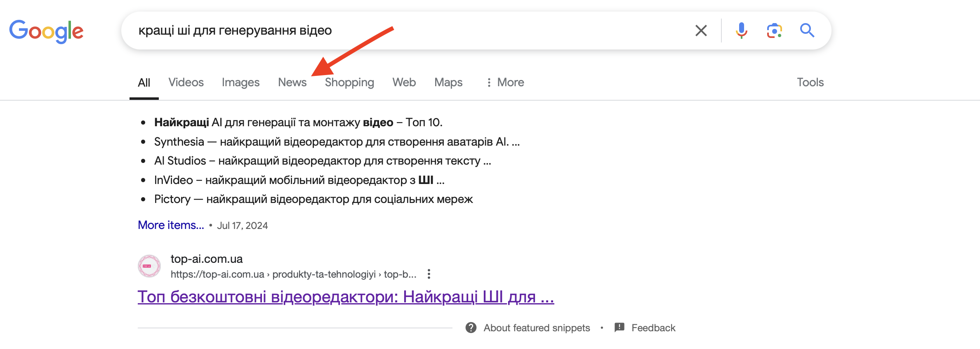Image resolution: width=980 pixels, height=349 pixels.
Task: Open the 'More items...' link
Action: (x=171, y=225)
